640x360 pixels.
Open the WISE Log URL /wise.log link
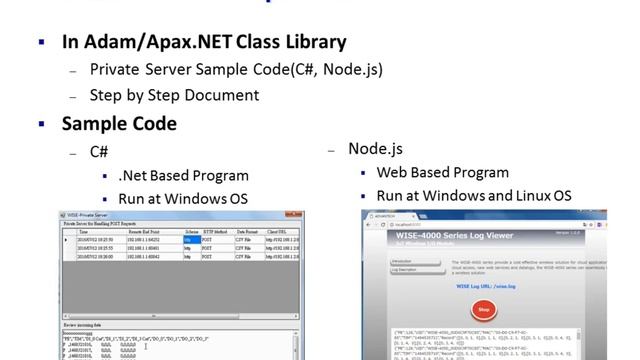click(486, 287)
